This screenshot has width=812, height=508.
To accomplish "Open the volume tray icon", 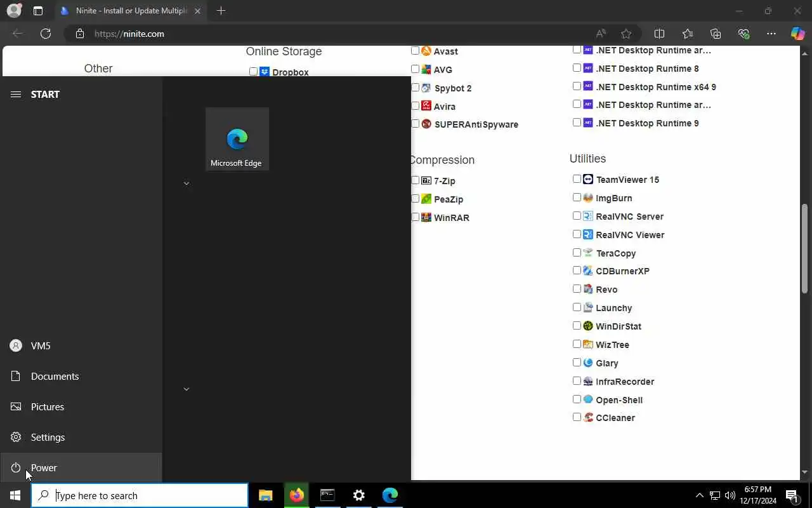I will 730,495.
